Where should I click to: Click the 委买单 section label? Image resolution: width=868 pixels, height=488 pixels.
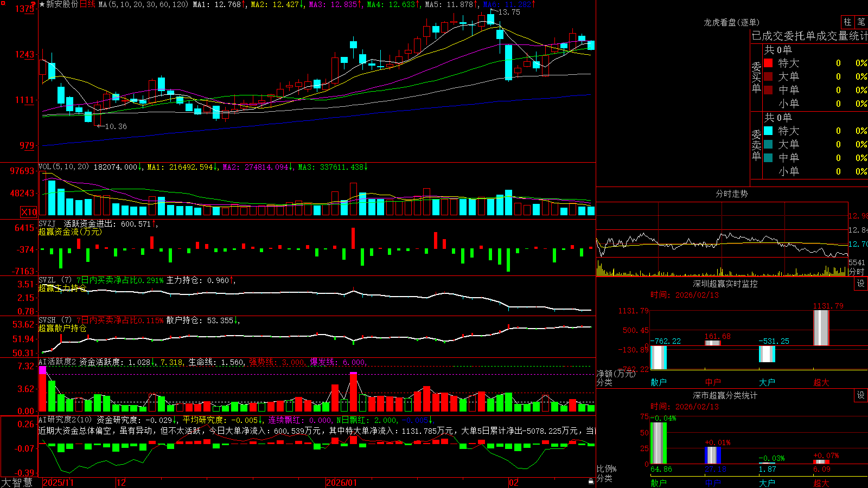[x=756, y=76]
